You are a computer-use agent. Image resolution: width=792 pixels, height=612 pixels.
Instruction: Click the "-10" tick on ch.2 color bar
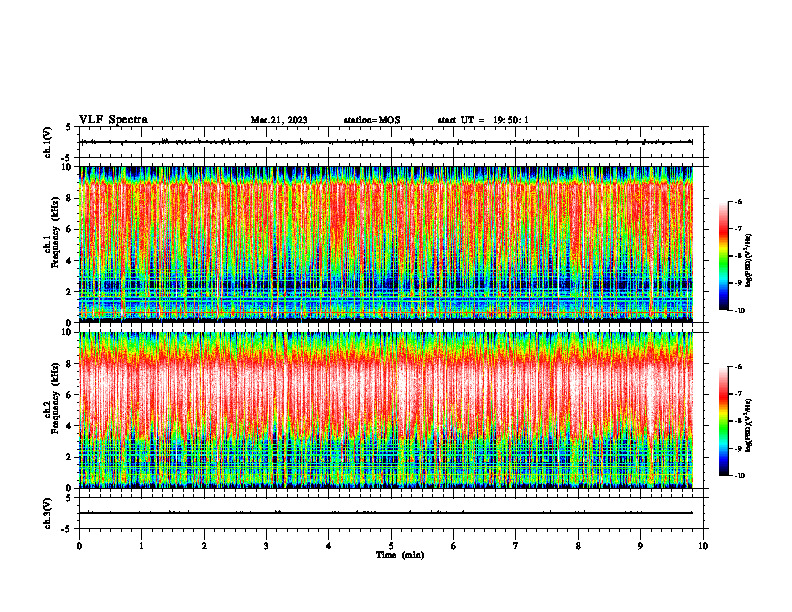(x=740, y=476)
